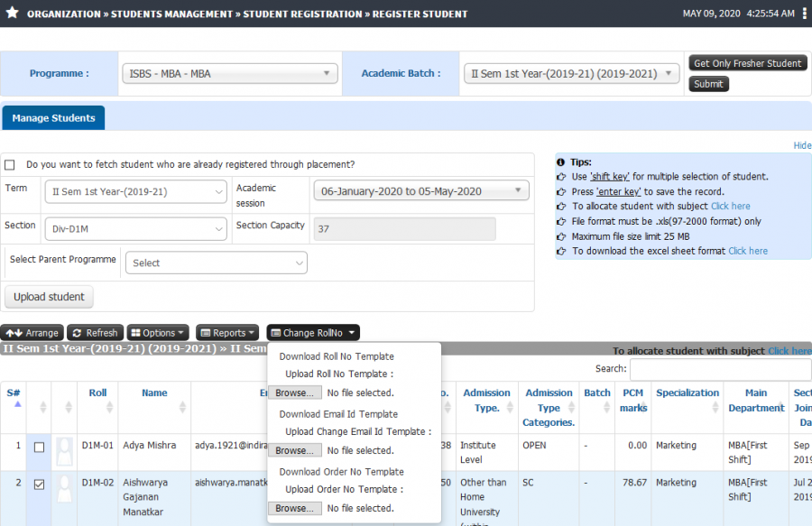Tick the fetch placement-registered students checkbox
Screen dimensions: 812x526
point(9,165)
